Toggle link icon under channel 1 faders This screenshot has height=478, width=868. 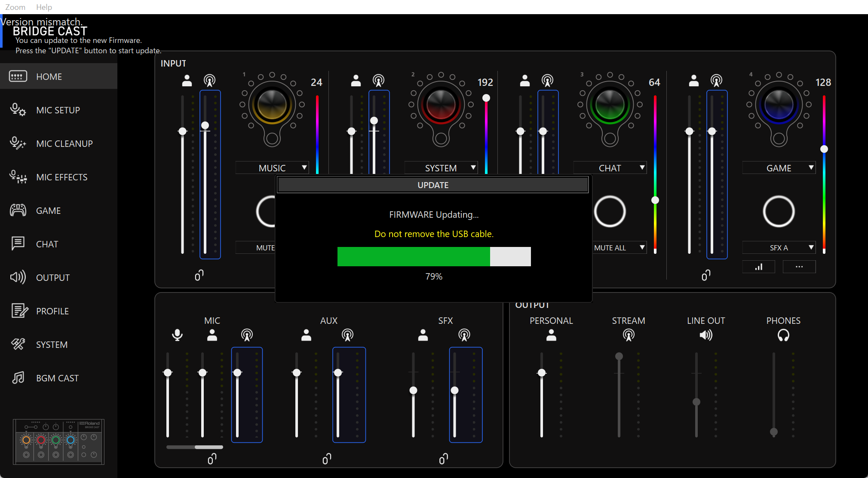(199, 275)
